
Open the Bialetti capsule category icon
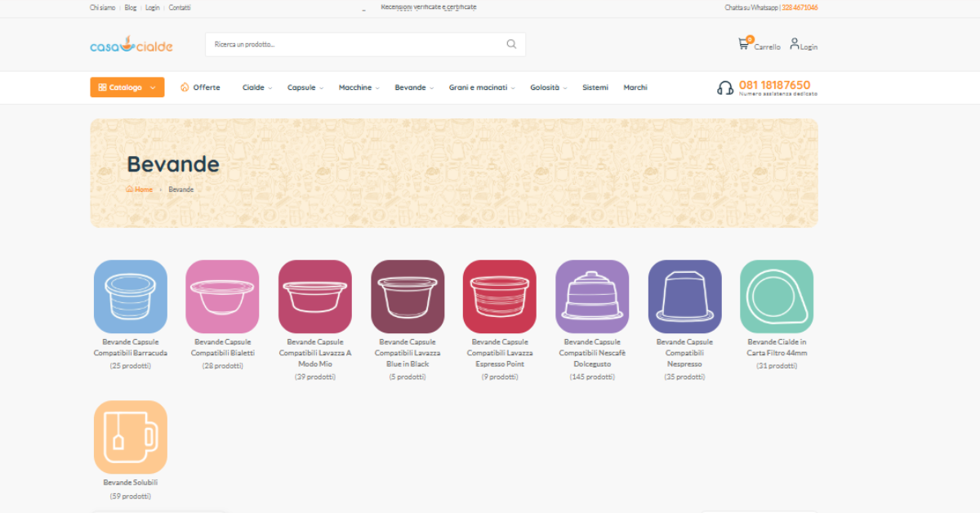(222, 297)
